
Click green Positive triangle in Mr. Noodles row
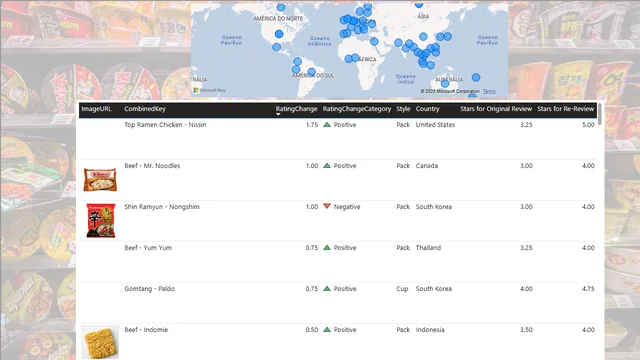pos(327,165)
